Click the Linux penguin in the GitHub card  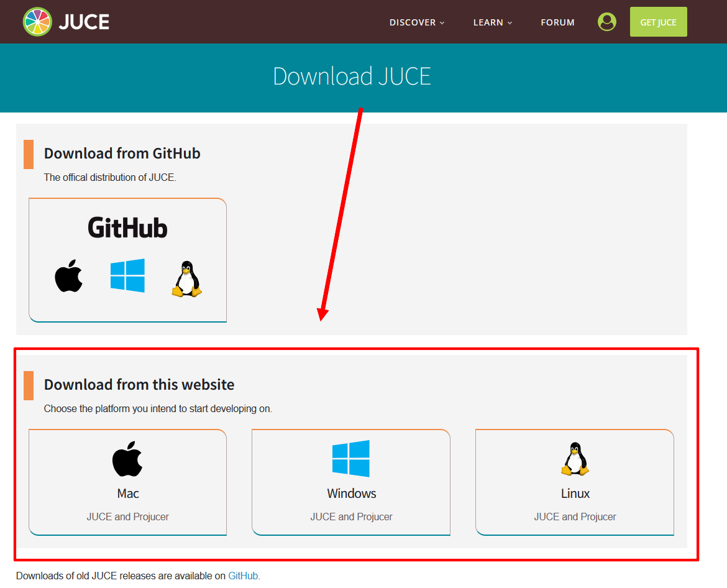[x=186, y=278]
